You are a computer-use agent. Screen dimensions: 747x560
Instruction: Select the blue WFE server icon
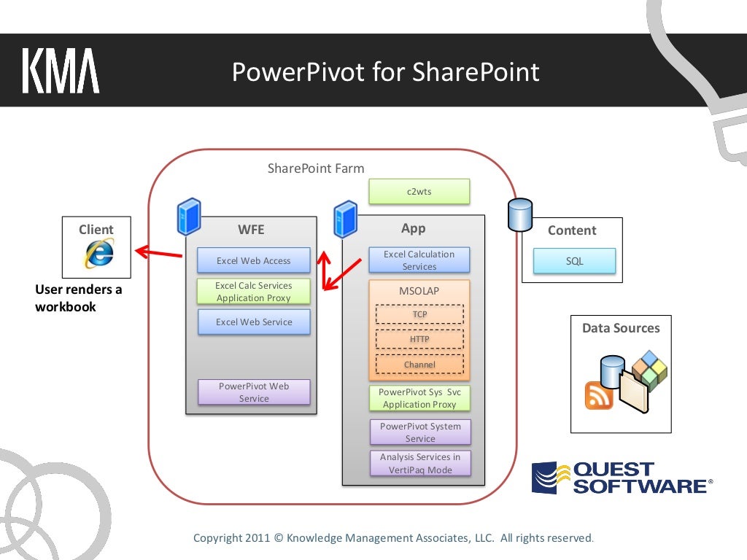189,217
